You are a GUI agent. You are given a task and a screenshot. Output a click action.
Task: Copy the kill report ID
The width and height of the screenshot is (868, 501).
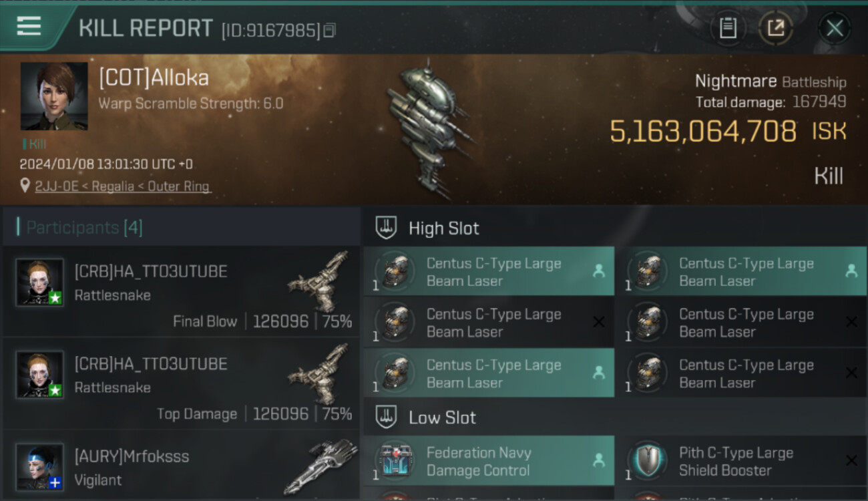(x=329, y=30)
